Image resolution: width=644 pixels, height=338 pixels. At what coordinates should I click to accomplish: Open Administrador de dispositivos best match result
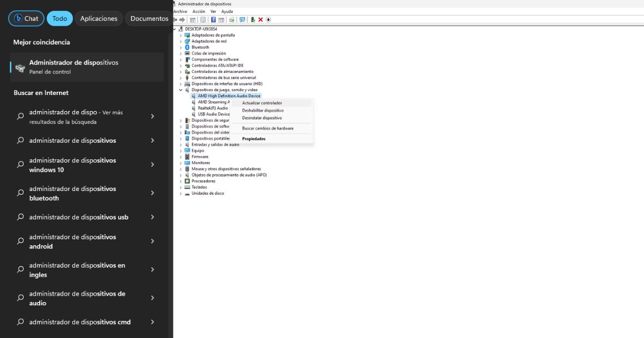coord(87,67)
